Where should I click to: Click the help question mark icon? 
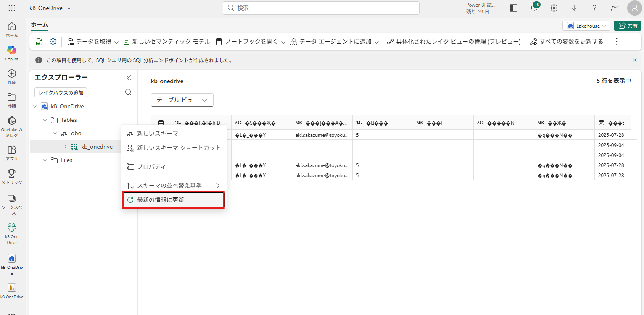[594, 8]
